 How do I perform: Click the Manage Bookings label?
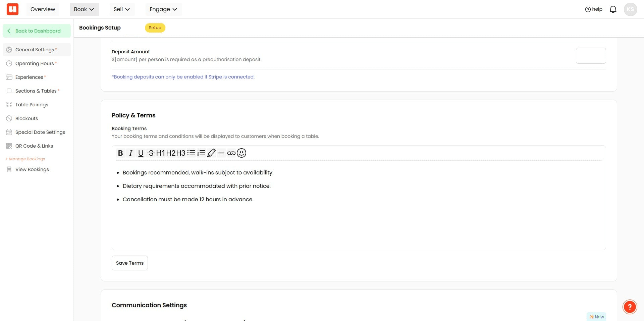[x=25, y=159]
